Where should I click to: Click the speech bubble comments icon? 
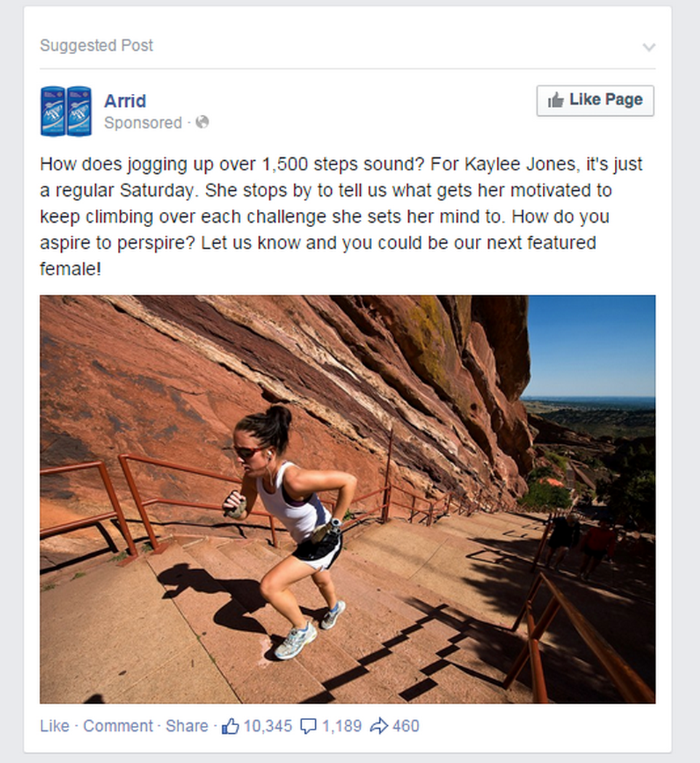[x=308, y=727]
